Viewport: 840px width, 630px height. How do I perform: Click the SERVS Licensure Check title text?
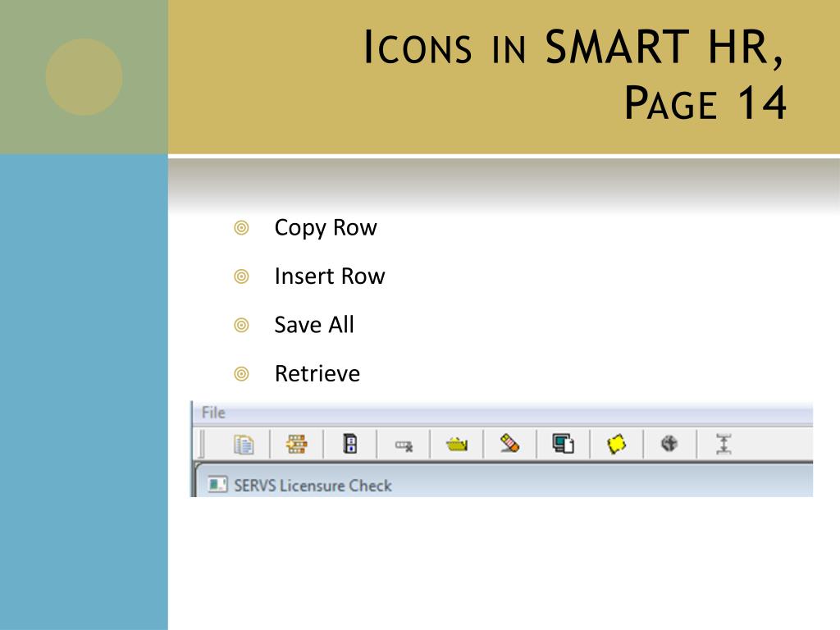pyautogui.click(x=313, y=486)
